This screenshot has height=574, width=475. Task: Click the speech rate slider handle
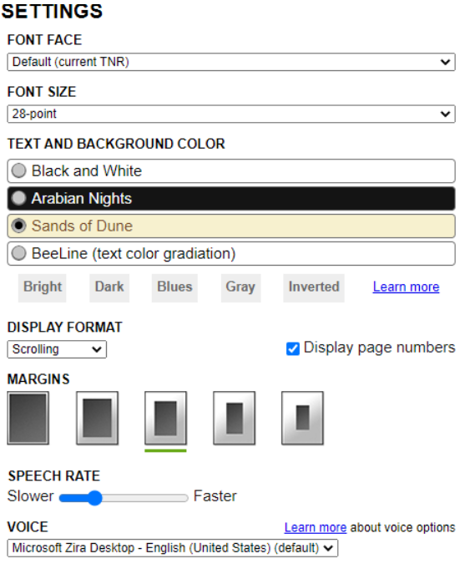coord(95,498)
